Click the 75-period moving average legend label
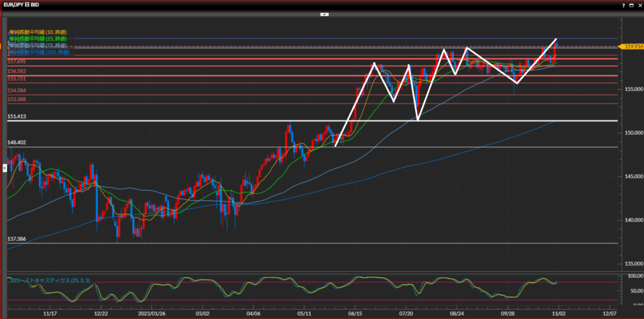 click(x=37, y=46)
